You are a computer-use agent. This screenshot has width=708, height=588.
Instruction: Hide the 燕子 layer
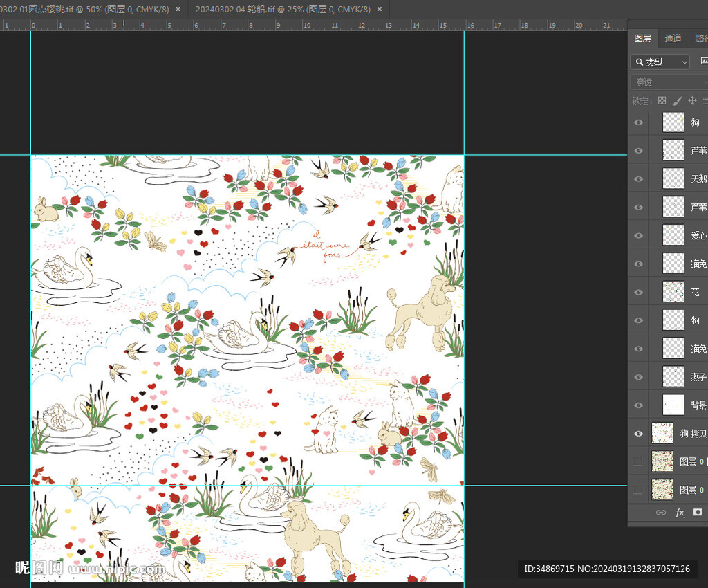pyautogui.click(x=638, y=377)
